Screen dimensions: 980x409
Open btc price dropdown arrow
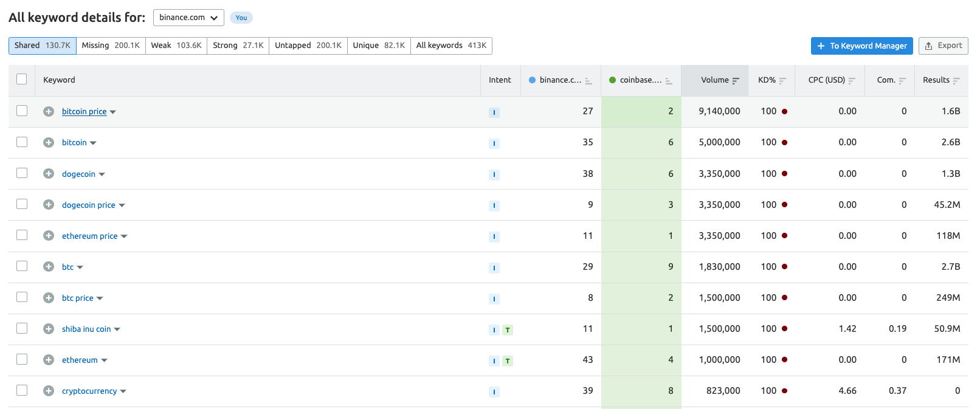click(100, 299)
